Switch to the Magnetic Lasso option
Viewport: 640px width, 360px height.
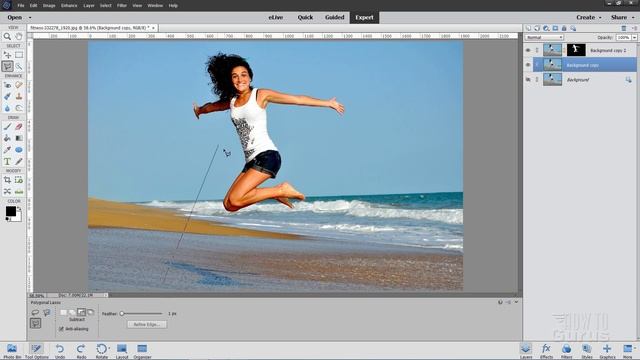47,313
